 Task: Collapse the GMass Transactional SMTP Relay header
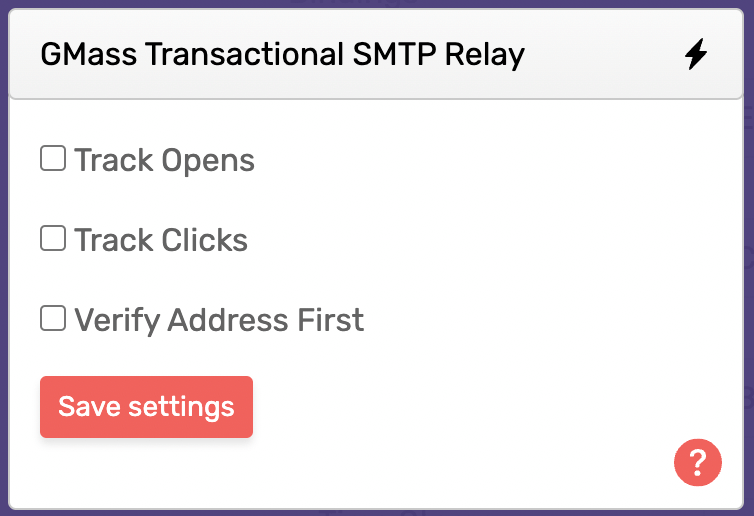(x=376, y=54)
